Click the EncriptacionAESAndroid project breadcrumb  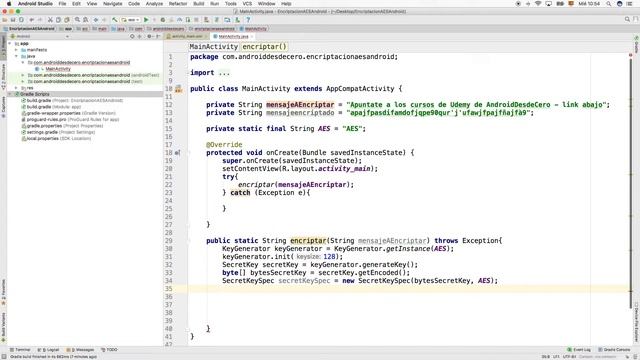coord(29,29)
